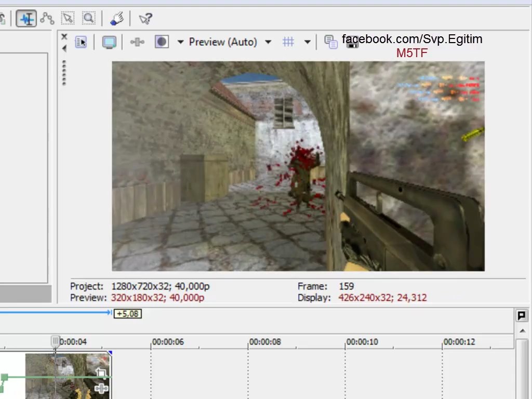
Task: Click the +5,08 loop length indicator
Action: pos(128,313)
